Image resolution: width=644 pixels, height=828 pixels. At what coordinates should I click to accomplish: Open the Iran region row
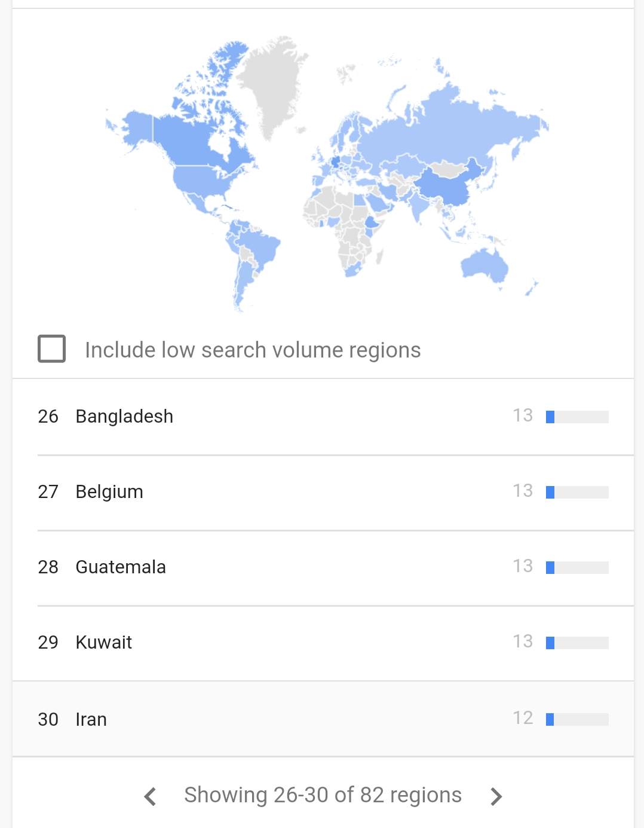pyautogui.click(x=323, y=719)
